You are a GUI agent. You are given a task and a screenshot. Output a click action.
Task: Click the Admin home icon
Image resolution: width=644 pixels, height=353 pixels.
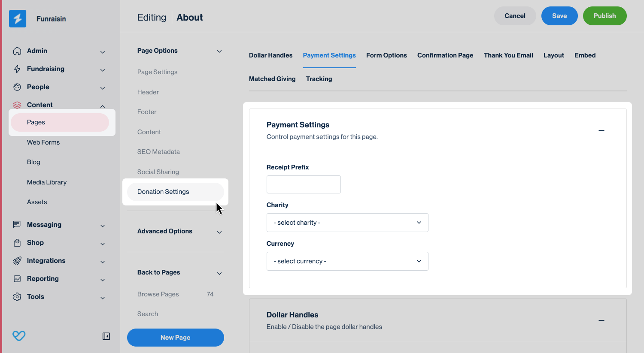pos(17,51)
